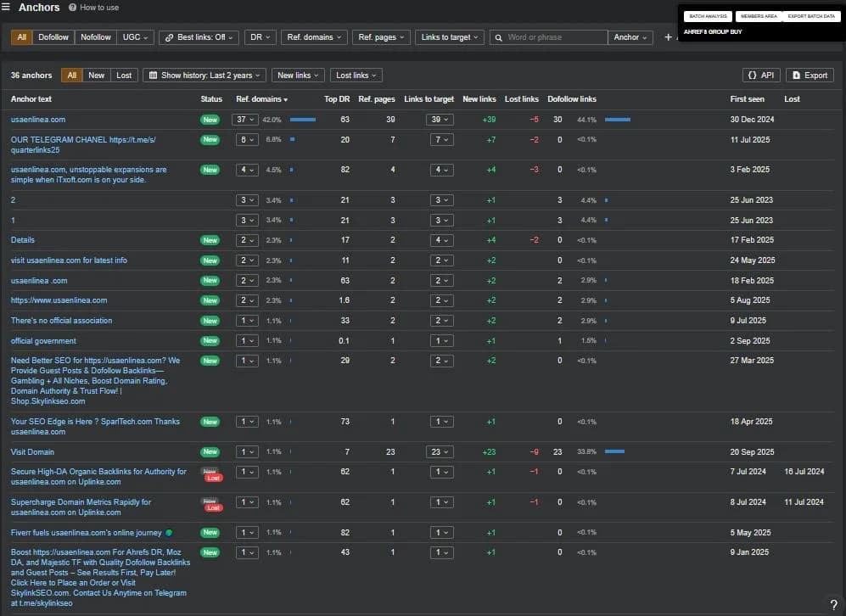Open the DR filter dropdown
This screenshot has height=616, width=846.
260,37
